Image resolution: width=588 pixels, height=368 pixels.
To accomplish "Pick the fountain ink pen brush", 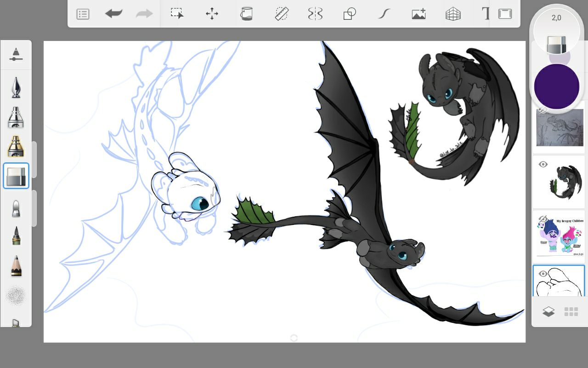I will [x=16, y=87].
